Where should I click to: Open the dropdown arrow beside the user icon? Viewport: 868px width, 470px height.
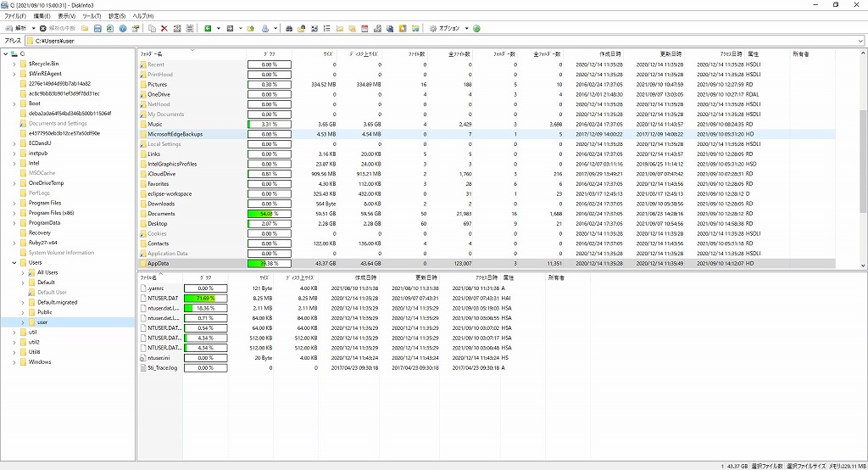275,28
